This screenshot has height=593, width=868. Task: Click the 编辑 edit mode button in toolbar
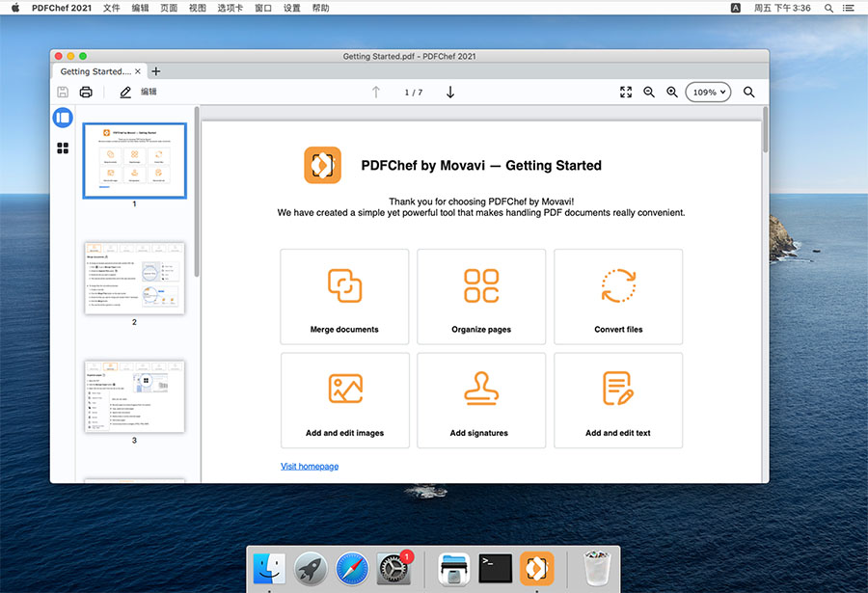pyautogui.click(x=149, y=92)
